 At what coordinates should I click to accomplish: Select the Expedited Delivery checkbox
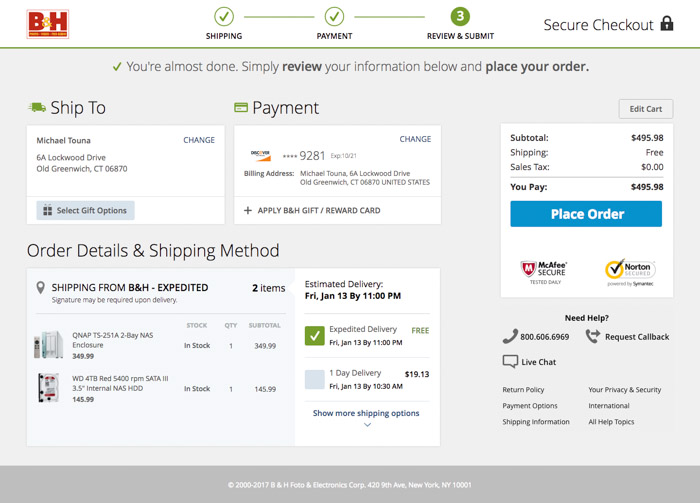click(x=315, y=336)
